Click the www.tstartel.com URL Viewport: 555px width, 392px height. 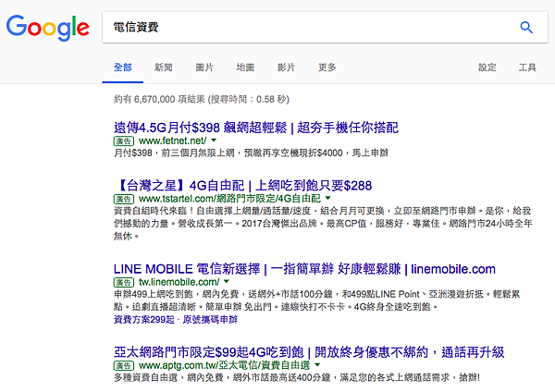coord(229,199)
